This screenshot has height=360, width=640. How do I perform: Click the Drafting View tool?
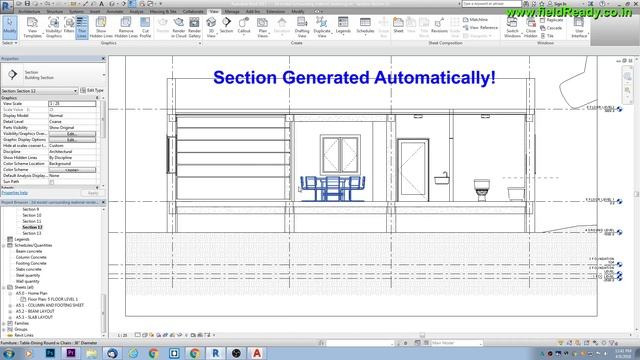coord(302,27)
